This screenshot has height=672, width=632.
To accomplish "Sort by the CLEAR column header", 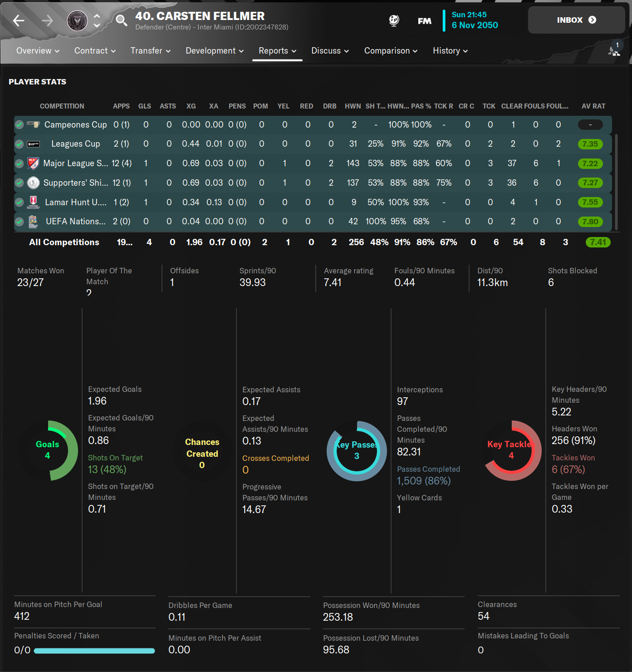I will coord(512,106).
